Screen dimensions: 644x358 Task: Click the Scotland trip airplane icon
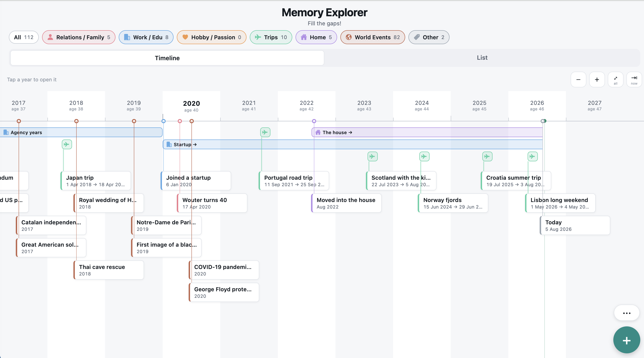pyautogui.click(x=372, y=157)
